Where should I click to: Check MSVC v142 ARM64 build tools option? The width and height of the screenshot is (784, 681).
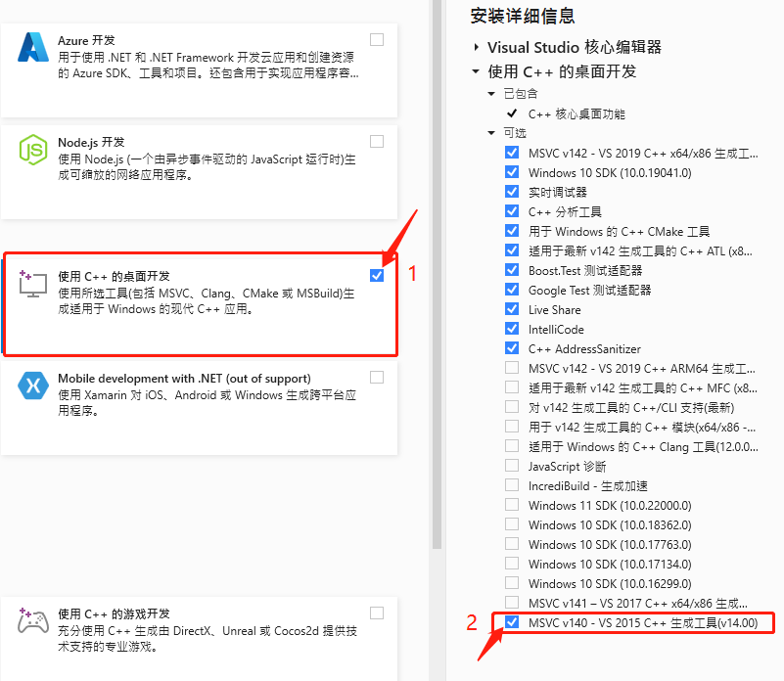[512, 368]
